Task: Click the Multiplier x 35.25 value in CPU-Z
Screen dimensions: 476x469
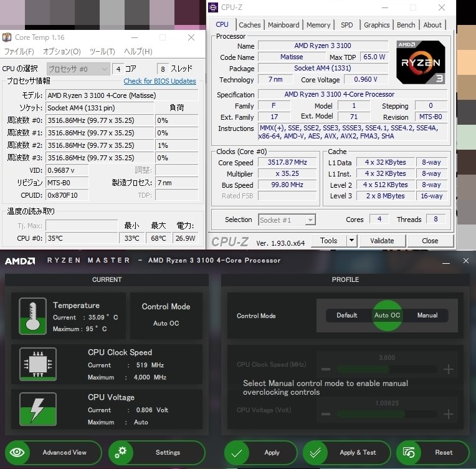Action: pos(287,173)
